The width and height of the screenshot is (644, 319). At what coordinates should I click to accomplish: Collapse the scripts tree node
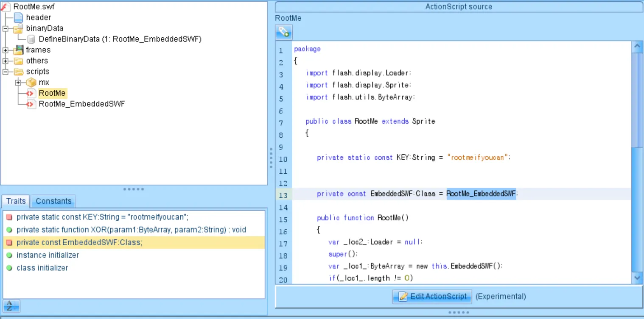click(6, 72)
